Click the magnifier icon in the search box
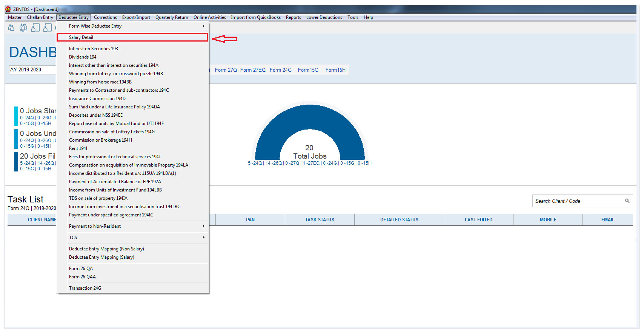This screenshot has width=644, height=335. [x=627, y=201]
